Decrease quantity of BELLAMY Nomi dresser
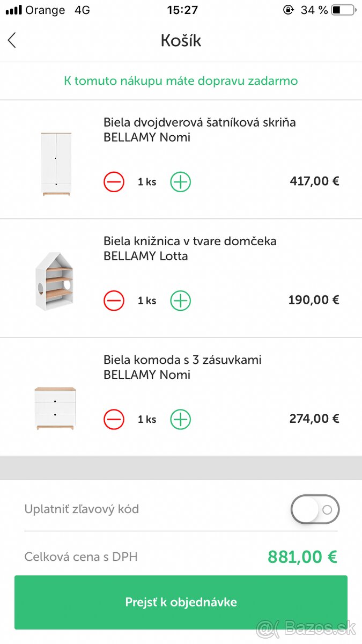Screen dimensions: 362x644 [113, 419]
